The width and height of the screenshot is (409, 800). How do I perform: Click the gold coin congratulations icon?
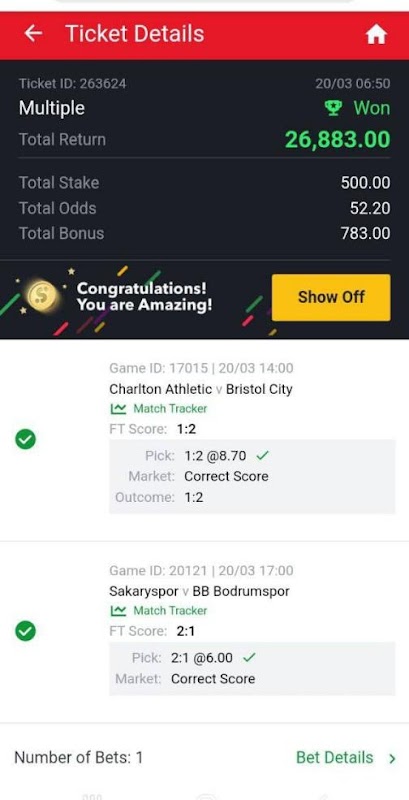point(42,296)
